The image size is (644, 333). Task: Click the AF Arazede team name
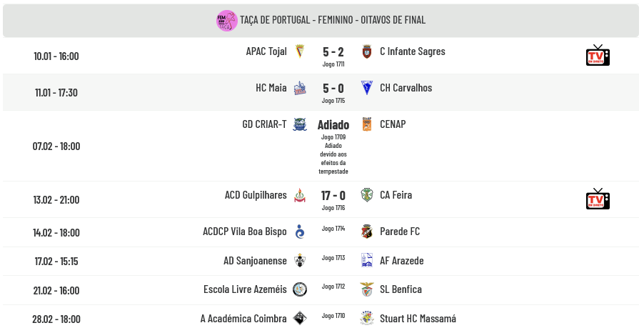pos(401,261)
